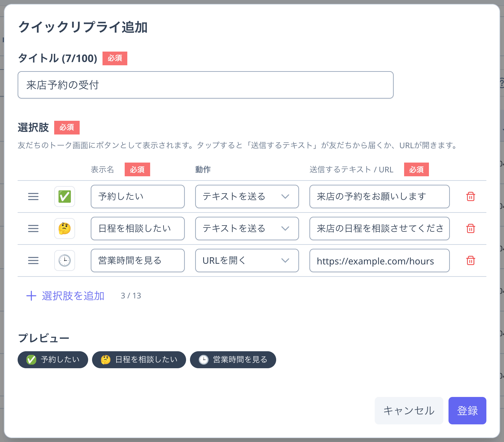This screenshot has width=504, height=442.
Task: Open action dropdown for 日程を相談したい row
Action: coord(247,229)
